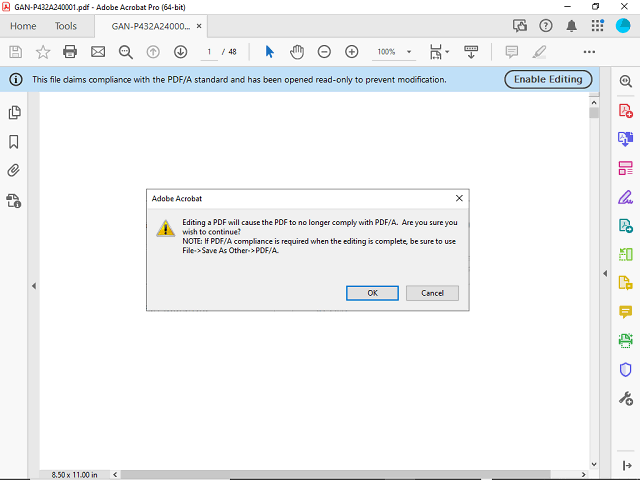Add a comment with speech bubble icon
The height and width of the screenshot is (480, 640).
coord(511,52)
